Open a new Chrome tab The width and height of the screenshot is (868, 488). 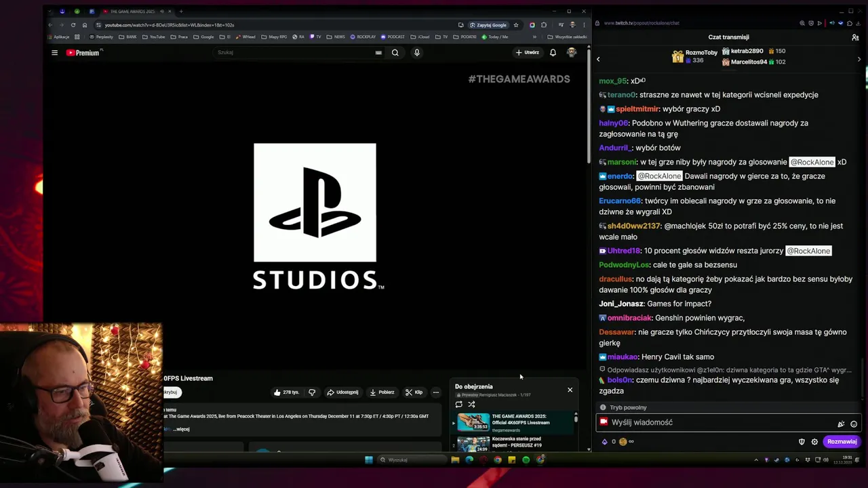pyautogui.click(x=181, y=12)
